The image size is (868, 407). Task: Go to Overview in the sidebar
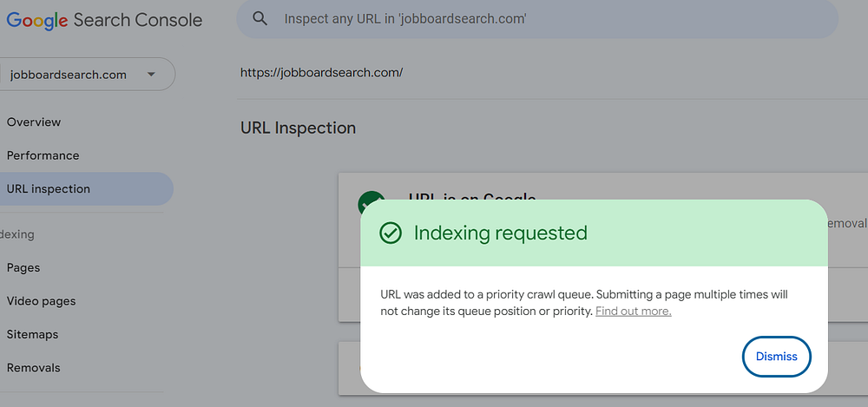pos(34,122)
